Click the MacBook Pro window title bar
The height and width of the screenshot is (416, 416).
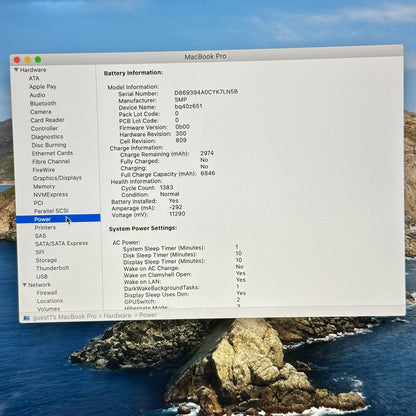205,57
